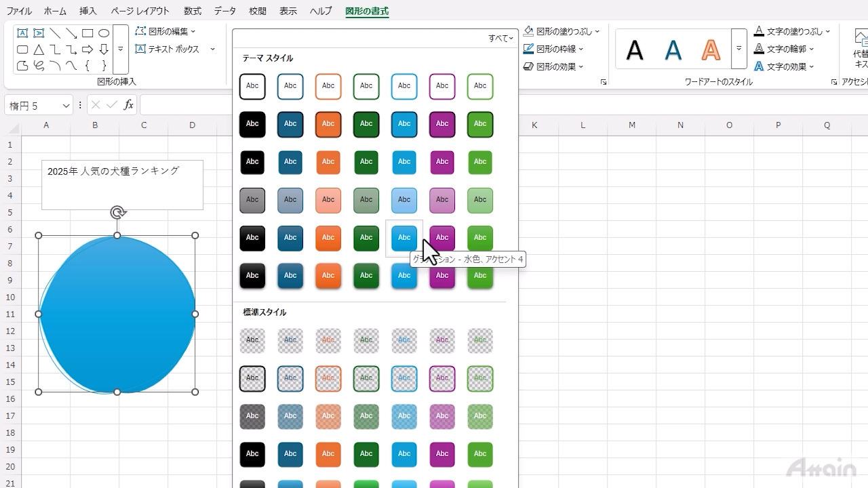Image resolution: width=868 pixels, height=488 pixels.
Task: Insert a down block arrow shape
Action: coord(104,49)
